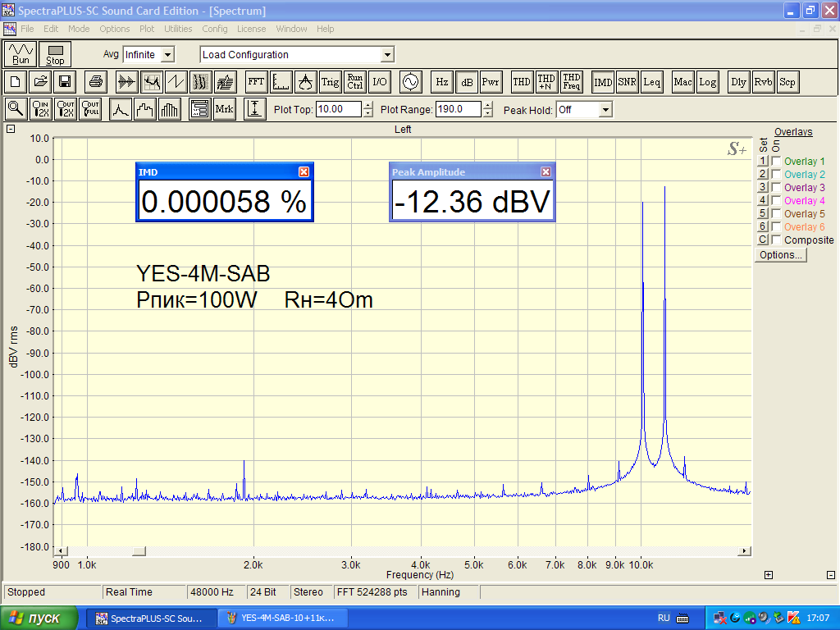
Task: Click the Run button
Action: click(21, 54)
